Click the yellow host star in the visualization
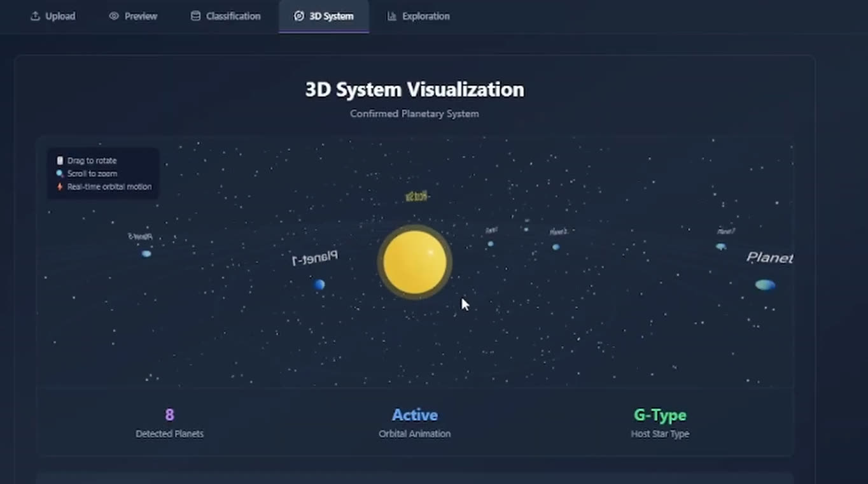Image resolution: width=868 pixels, height=484 pixels. [x=414, y=262]
